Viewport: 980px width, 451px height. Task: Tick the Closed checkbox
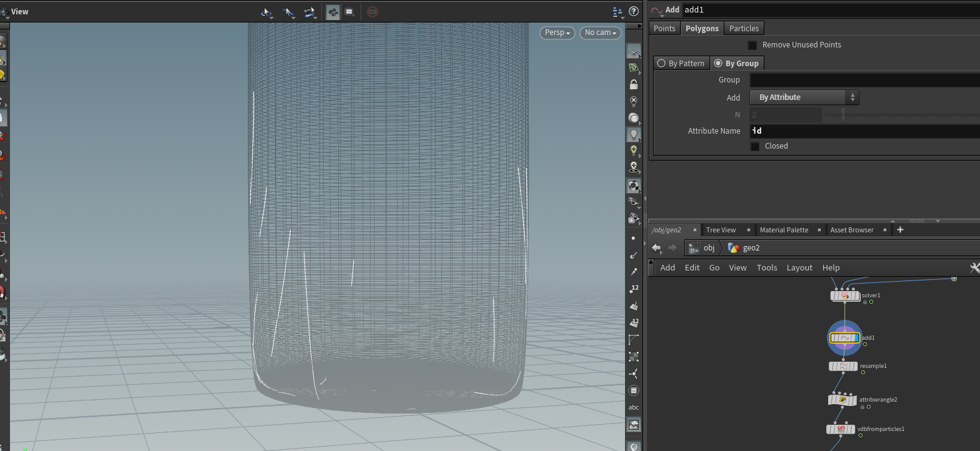pos(755,146)
